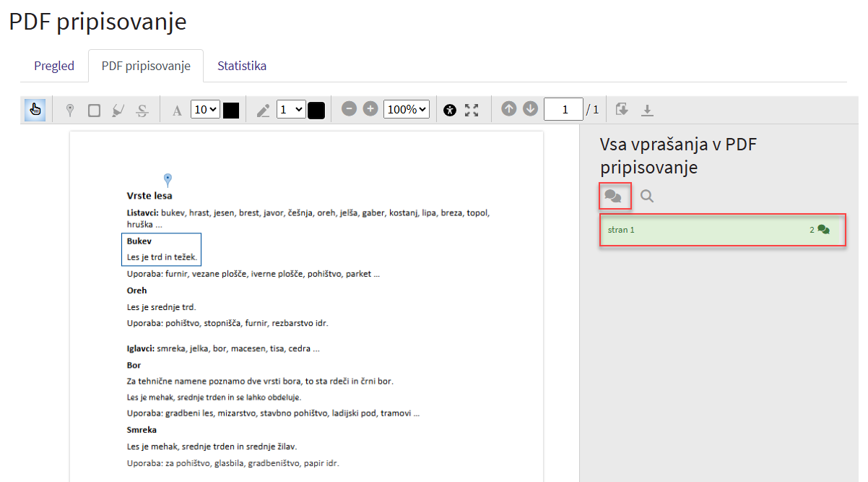Pick the text annotation tool
This screenshot has height=482, width=868.
click(177, 110)
